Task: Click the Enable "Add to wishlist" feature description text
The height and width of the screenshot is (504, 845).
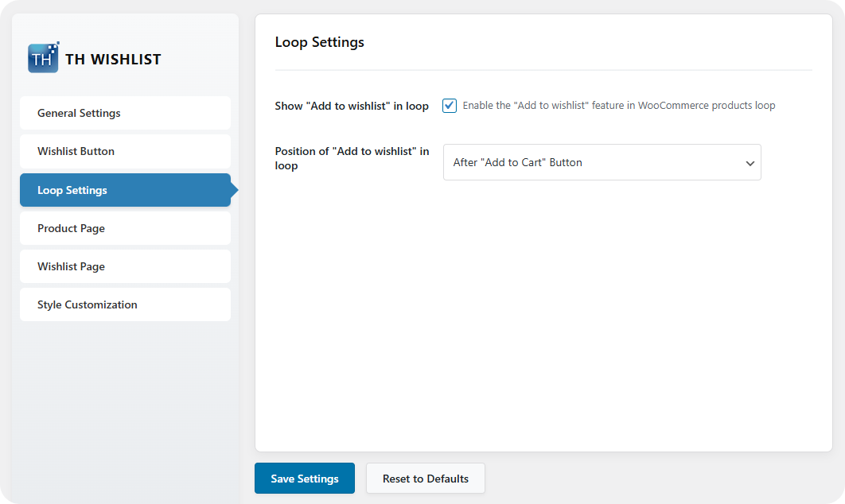Action: [618, 106]
